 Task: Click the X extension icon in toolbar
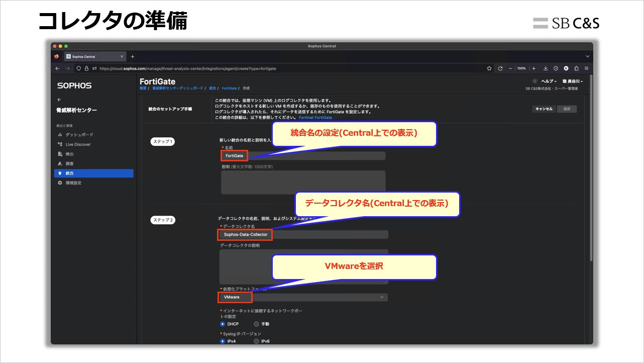coord(566,68)
